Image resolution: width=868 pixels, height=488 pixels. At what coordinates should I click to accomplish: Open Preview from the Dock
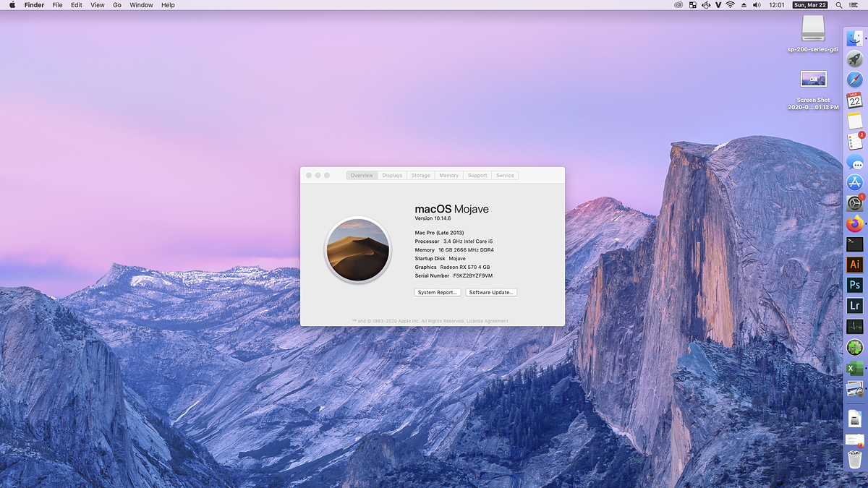pos(855,388)
